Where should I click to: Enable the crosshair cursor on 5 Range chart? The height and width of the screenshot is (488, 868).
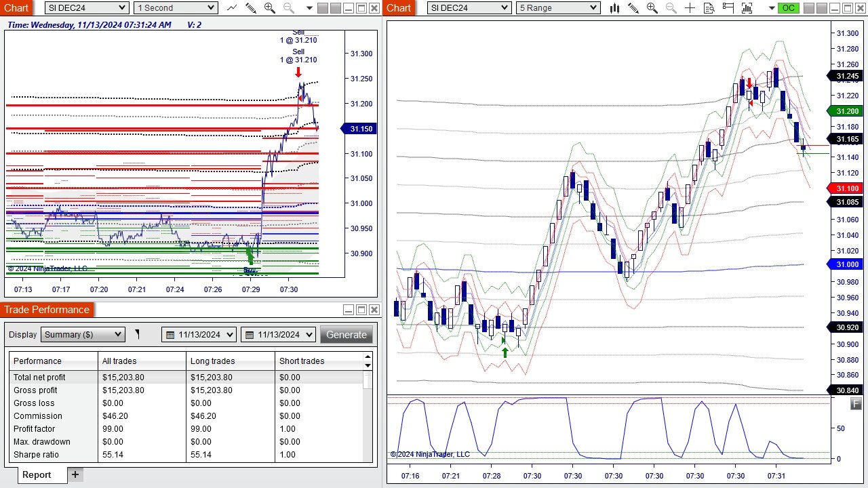tap(690, 8)
